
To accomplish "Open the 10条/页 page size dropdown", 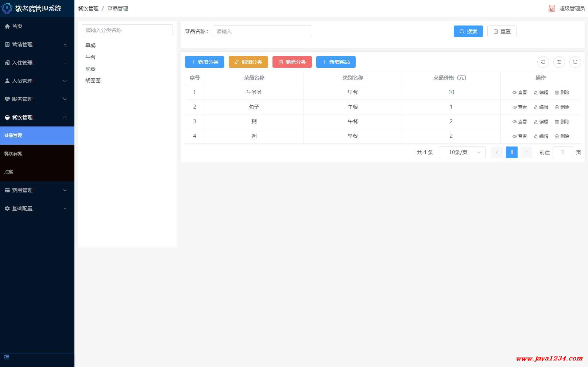I will [x=462, y=152].
